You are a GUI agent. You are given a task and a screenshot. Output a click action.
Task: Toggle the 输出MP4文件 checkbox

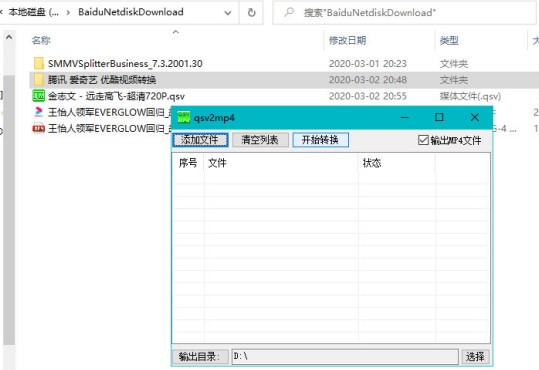tap(423, 140)
